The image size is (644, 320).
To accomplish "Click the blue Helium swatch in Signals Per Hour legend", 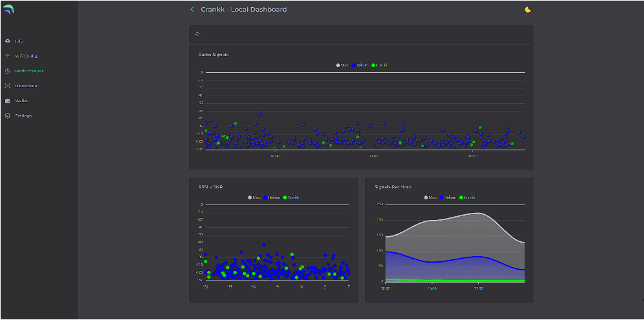I will (x=442, y=197).
